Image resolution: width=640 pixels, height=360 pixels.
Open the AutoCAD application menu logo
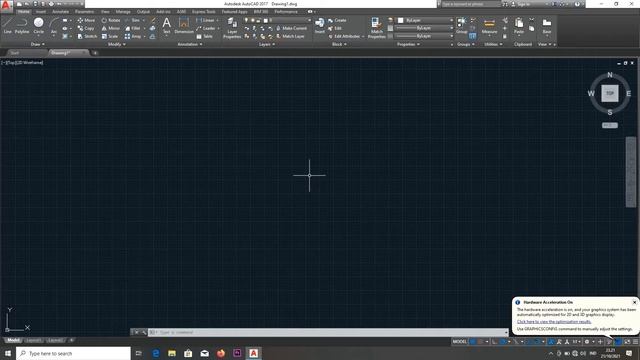[x=6, y=5]
